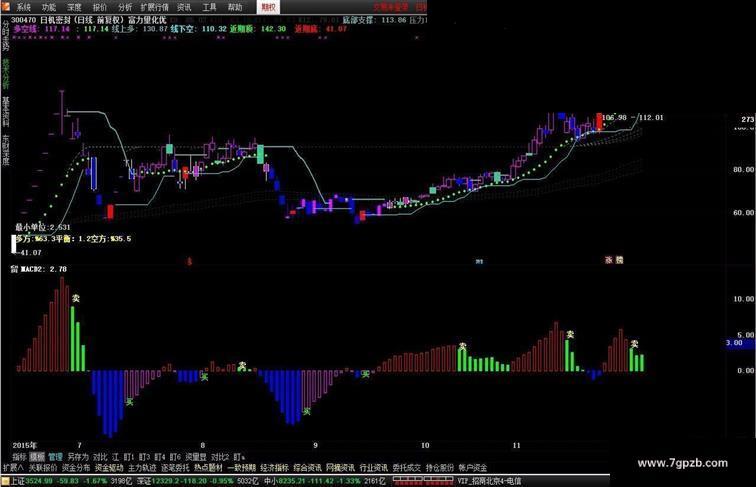Select the 资量显 template shortcut
The width and height of the screenshot is (756, 487).
tap(196, 457)
